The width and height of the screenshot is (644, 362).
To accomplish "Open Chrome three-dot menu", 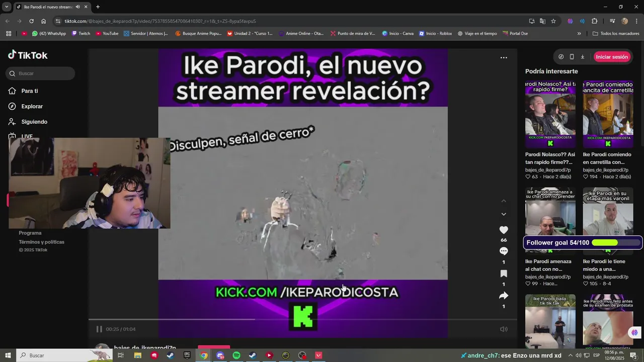I will 636,21.
